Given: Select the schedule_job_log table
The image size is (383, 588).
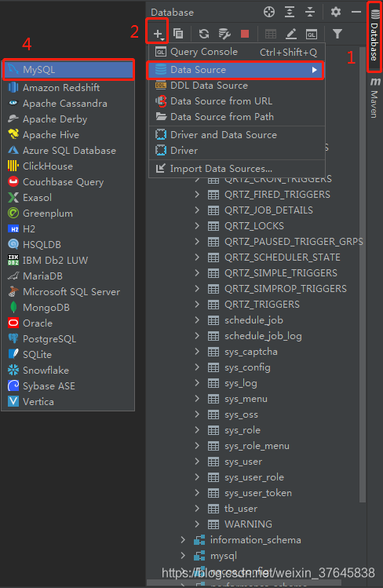Looking at the screenshot, I should [x=263, y=336].
